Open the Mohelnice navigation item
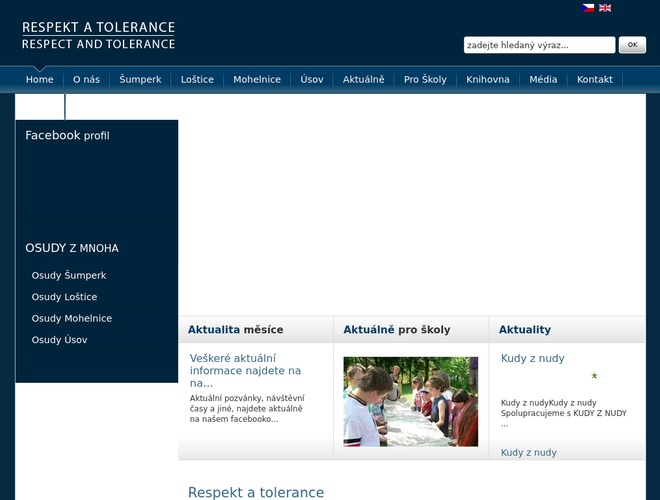The width and height of the screenshot is (660, 500). point(257,79)
